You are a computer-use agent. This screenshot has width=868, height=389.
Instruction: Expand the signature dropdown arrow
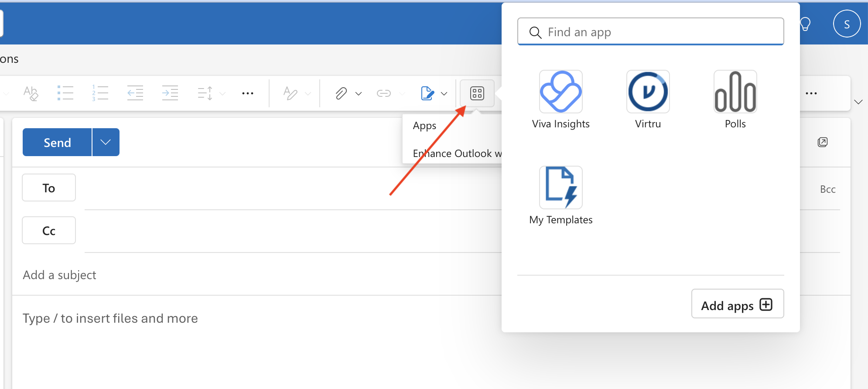(444, 94)
